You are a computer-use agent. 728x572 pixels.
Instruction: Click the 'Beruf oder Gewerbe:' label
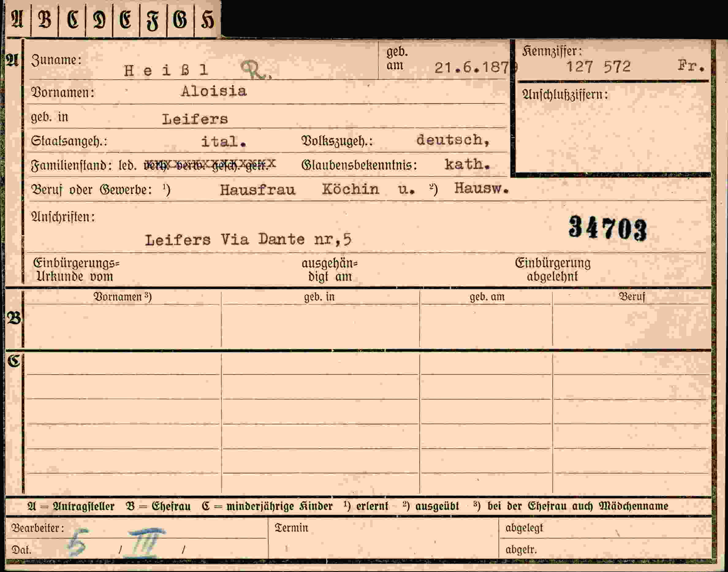click(91, 190)
